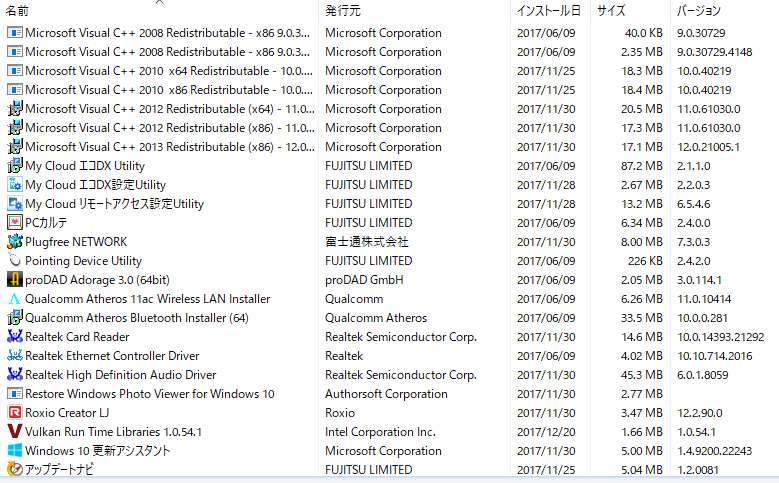Click the proDAD Adorage 3.0 icon

15,280
